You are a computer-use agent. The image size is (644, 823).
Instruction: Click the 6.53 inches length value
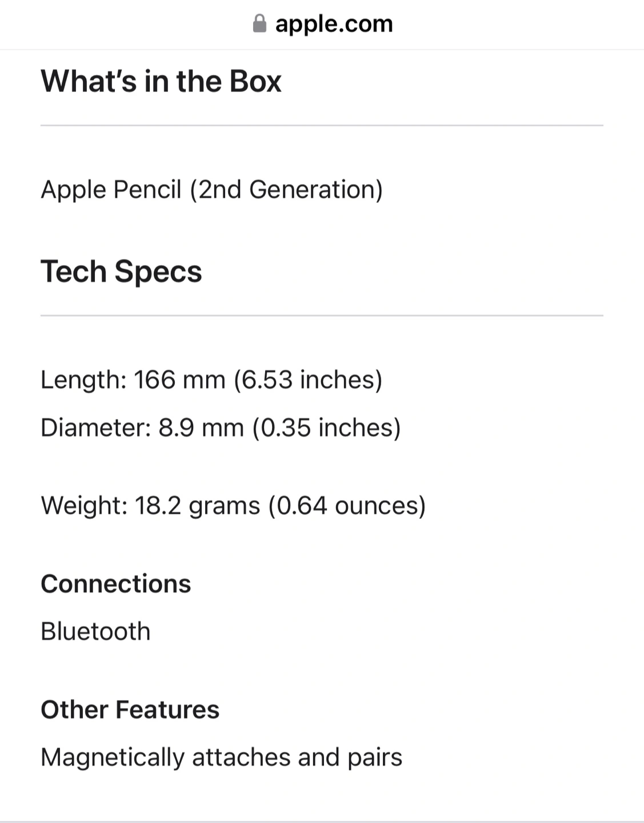(308, 379)
